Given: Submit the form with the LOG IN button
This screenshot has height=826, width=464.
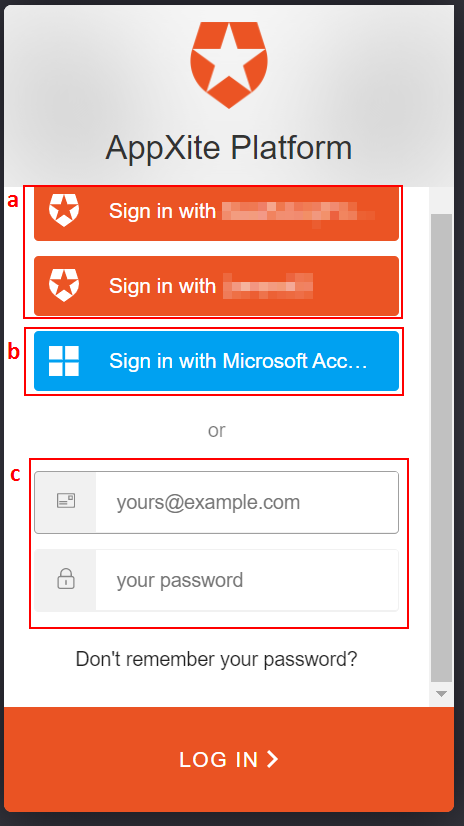Looking at the screenshot, I should 229,759.
